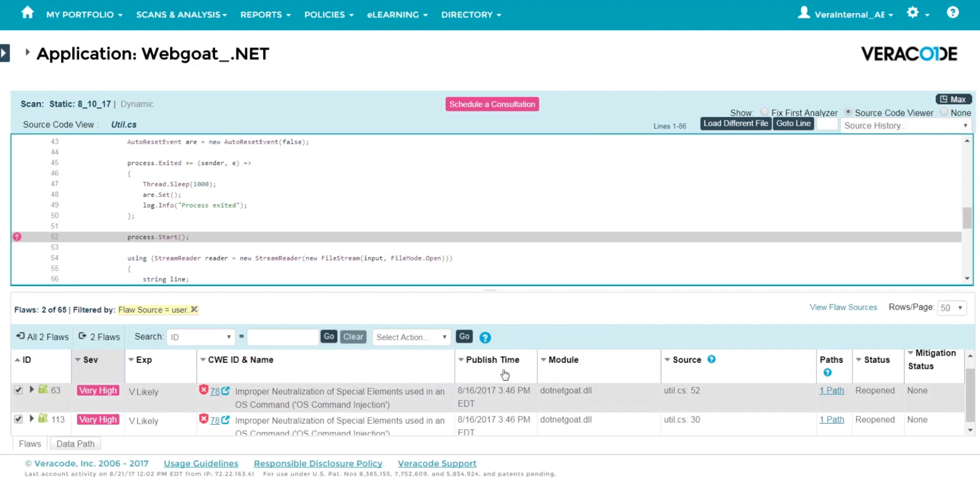The image size is (980, 479).
Task: Click the flaw expand arrow on row 113
Action: click(31, 418)
